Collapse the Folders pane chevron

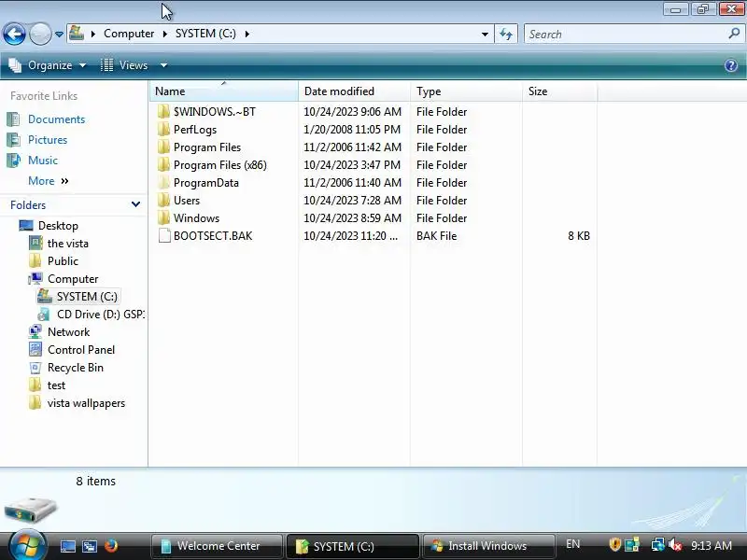tap(135, 204)
